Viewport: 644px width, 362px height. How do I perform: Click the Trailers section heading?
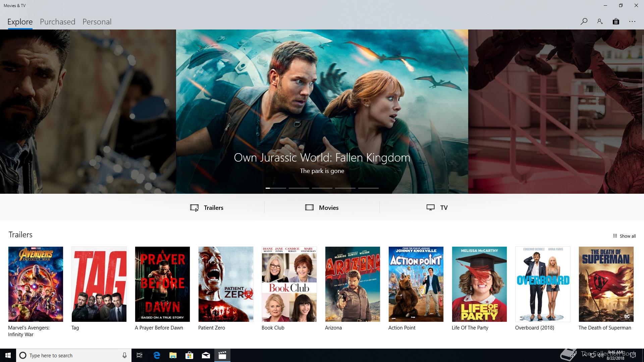(x=20, y=235)
